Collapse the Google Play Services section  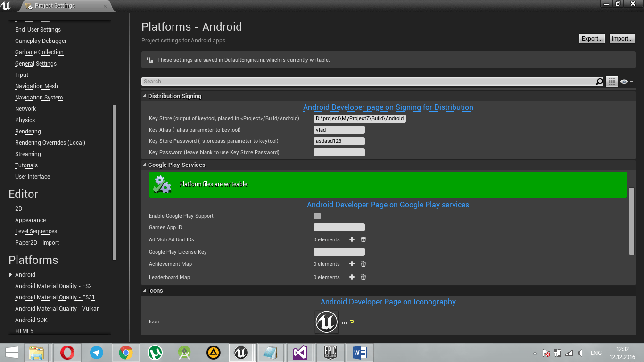[144, 165]
